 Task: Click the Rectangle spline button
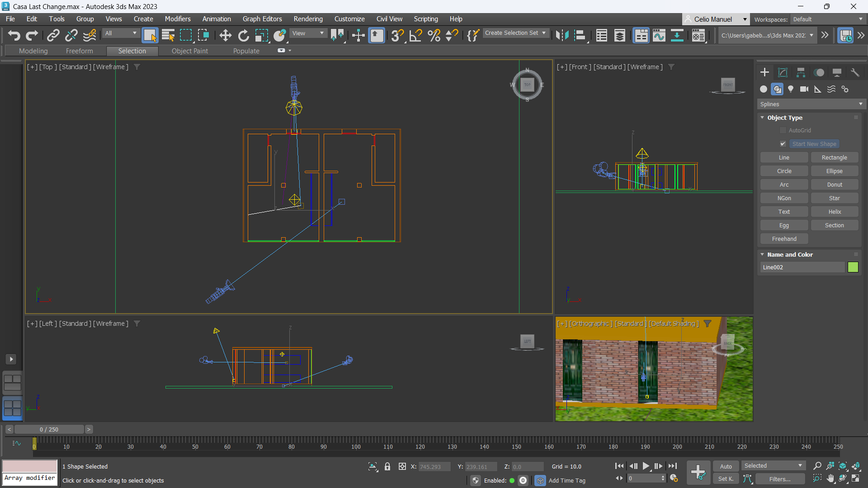tap(834, 157)
